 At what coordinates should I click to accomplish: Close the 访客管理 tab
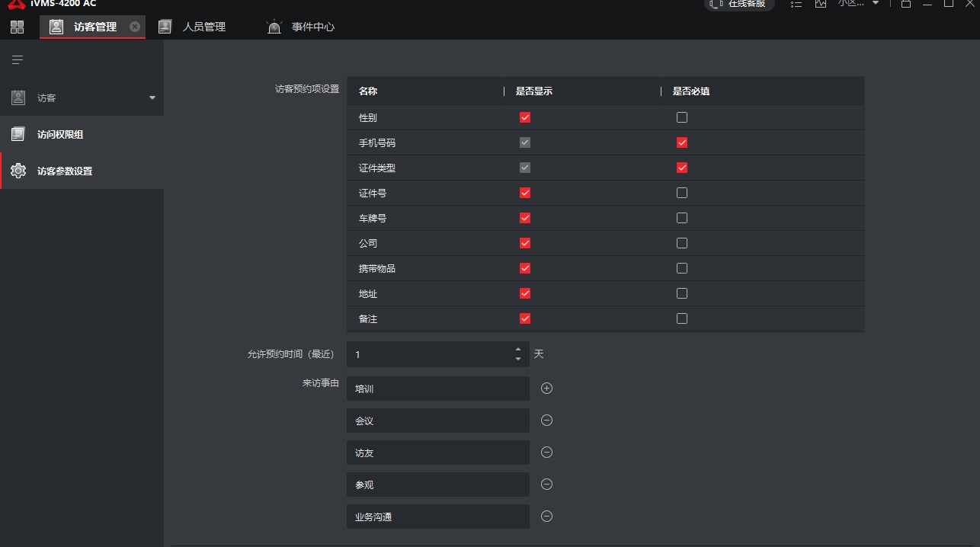(x=135, y=27)
